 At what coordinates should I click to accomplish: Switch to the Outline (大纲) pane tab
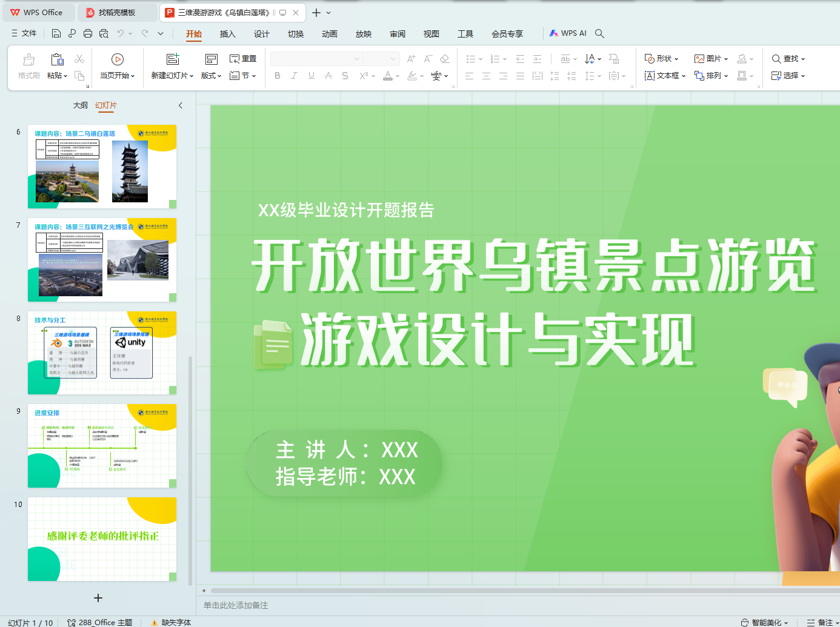pos(81,105)
